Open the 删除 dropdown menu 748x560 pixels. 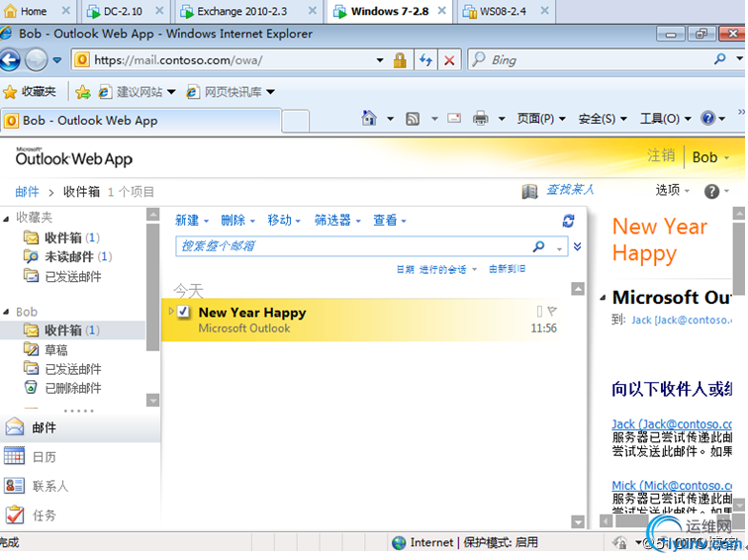point(238,221)
